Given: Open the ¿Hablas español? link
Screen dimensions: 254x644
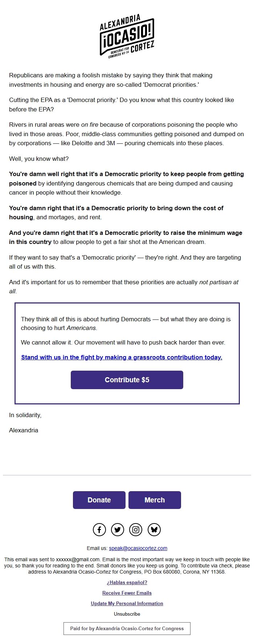Looking at the screenshot, I should pos(127,582).
